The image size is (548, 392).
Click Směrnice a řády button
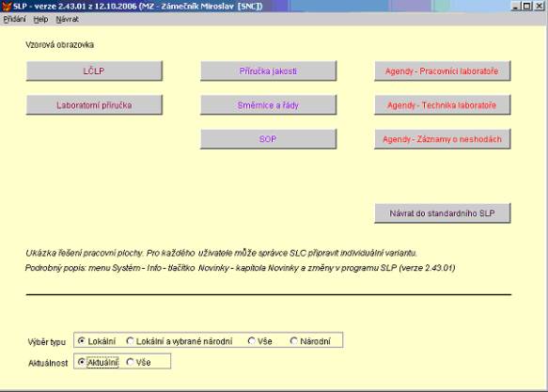[268, 104]
